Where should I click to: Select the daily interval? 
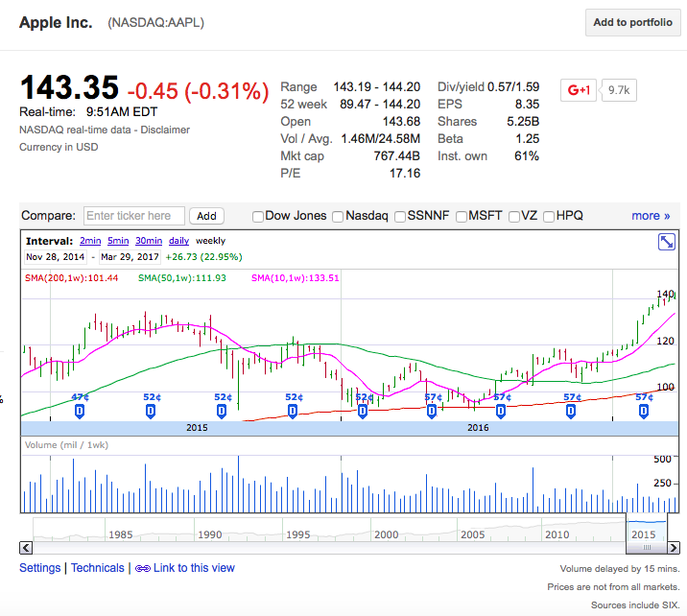click(178, 241)
